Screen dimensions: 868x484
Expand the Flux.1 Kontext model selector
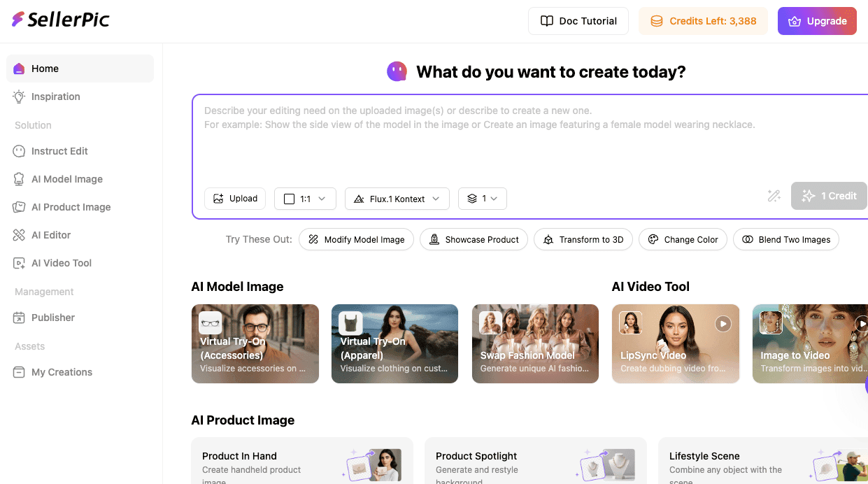(397, 199)
